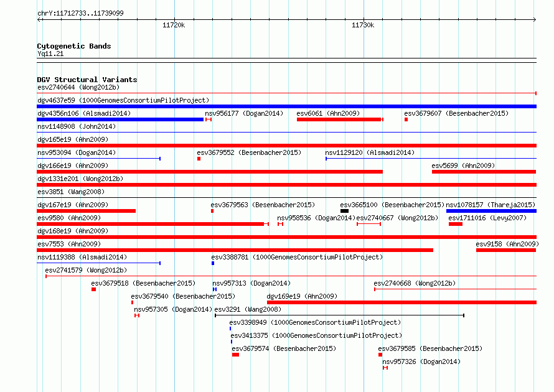This screenshot has width=554, height=392.
Task: Open esv2741579 (Wong2012b) label
Action: [86, 270]
